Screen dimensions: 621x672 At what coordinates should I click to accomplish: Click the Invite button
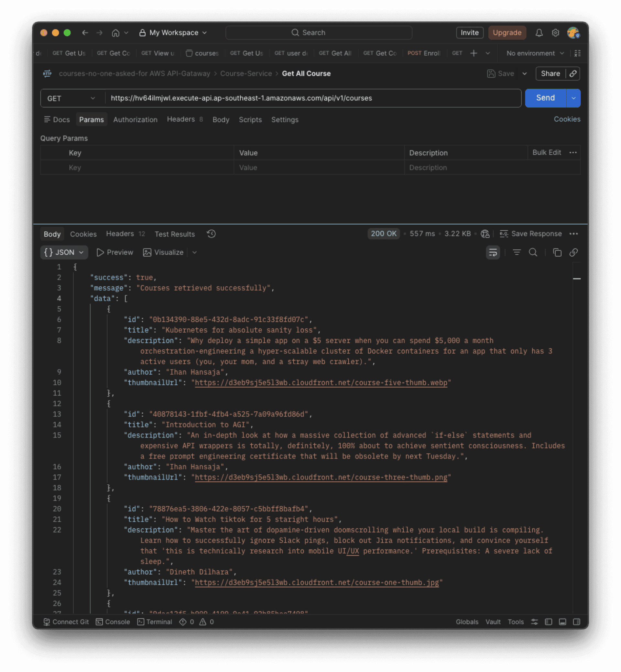(x=470, y=33)
